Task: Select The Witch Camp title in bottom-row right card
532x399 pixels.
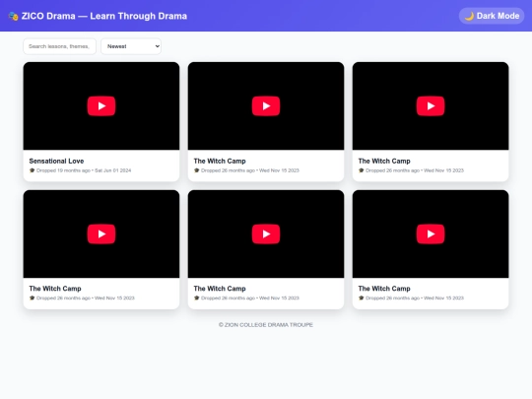Action: pos(384,289)
